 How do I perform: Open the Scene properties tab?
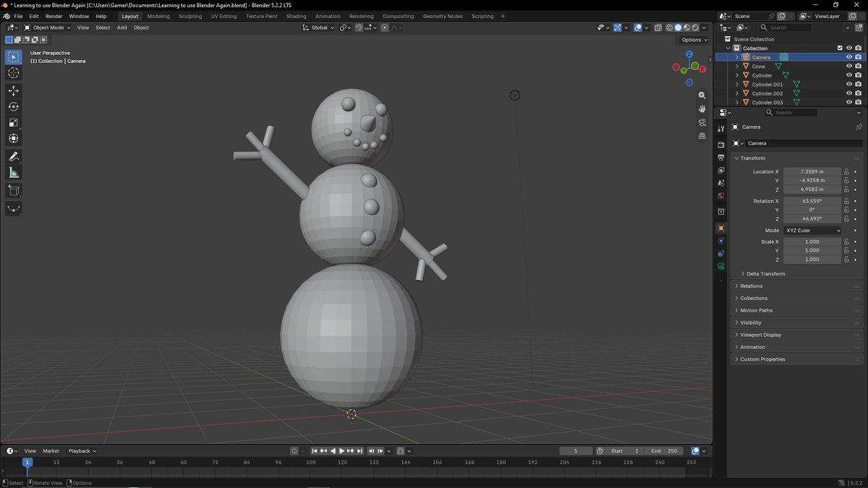(721, 183)
